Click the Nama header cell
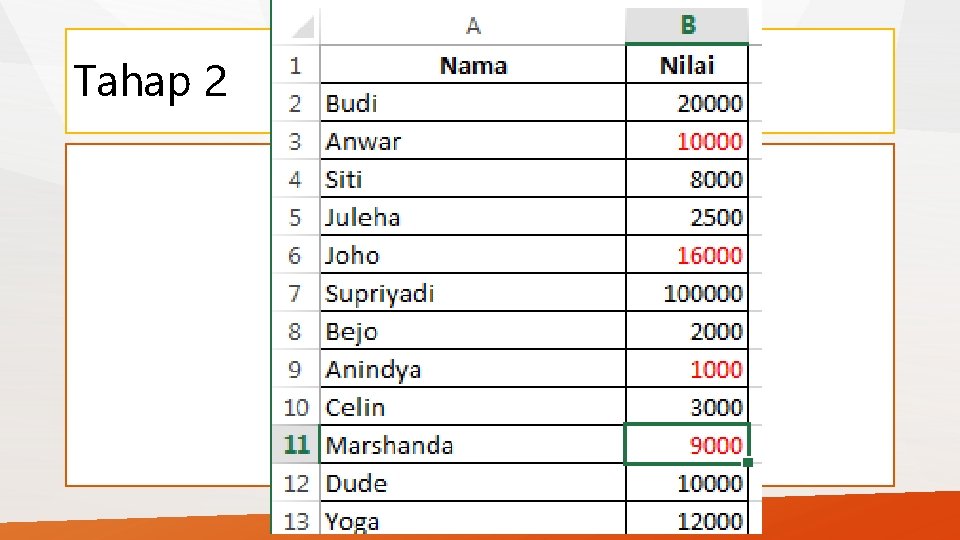The width and height of the screenshot is (960, 540). point(473,65)
